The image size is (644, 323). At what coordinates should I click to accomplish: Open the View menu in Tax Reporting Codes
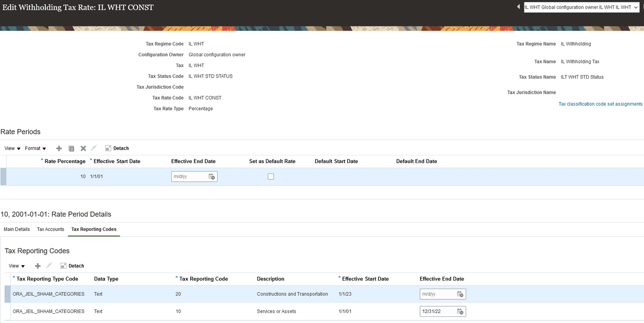[16, 266]
